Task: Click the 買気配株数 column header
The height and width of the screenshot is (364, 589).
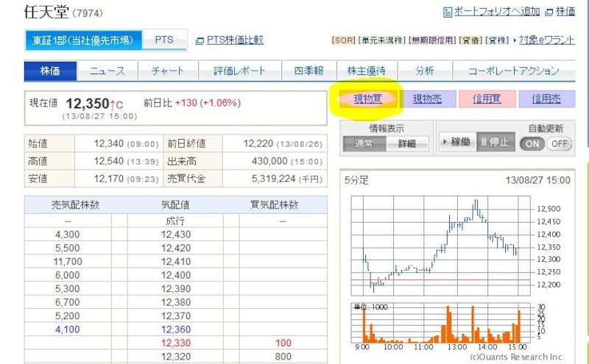Action: pyautogui.click(x=275, y=204)
